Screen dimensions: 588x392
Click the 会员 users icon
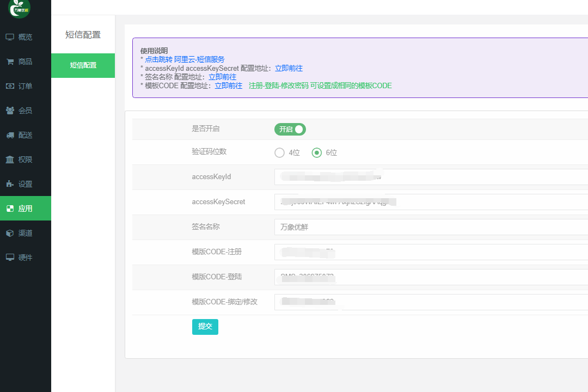click(10, 111)
